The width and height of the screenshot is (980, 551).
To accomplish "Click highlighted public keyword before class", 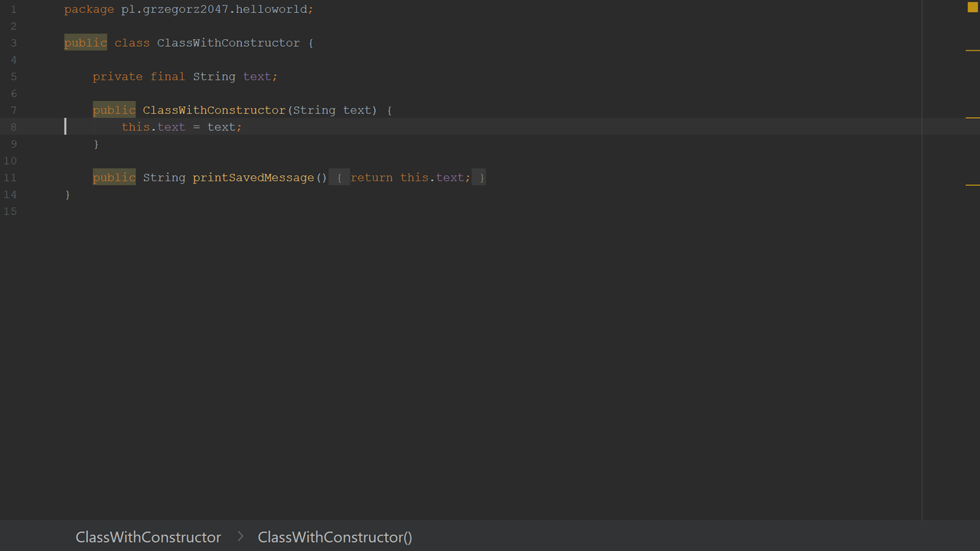I will click(86, 43).
